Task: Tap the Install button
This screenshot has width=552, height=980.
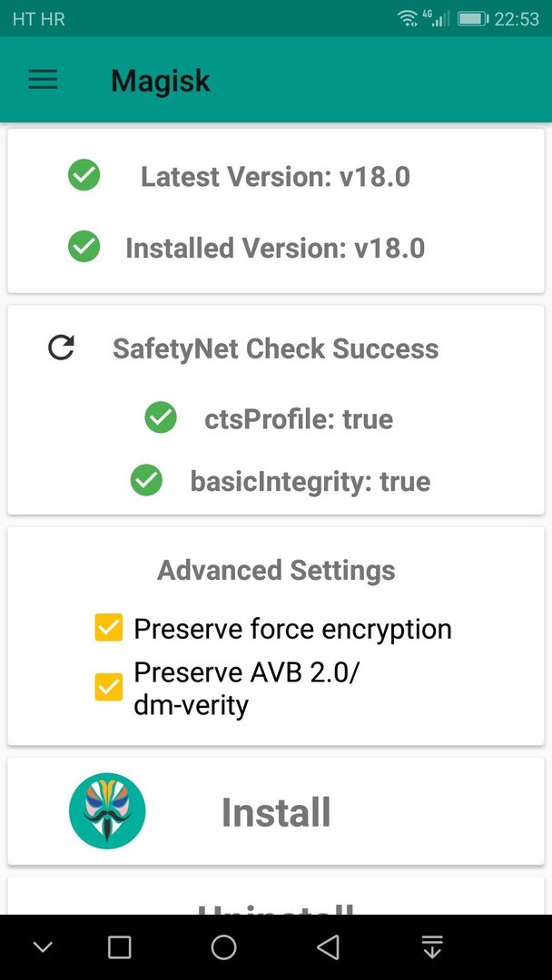Action: coord(276,811)
